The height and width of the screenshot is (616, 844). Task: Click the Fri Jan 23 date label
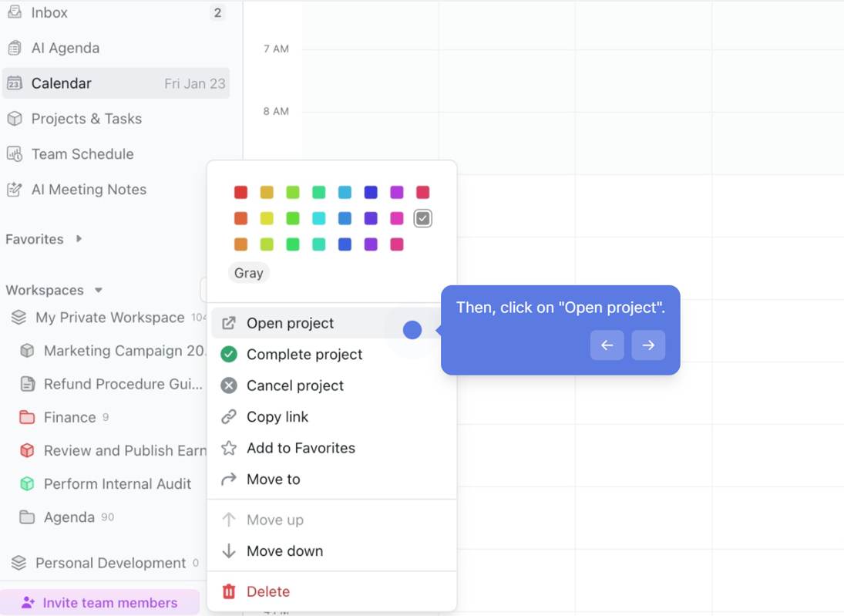(195, 83)
